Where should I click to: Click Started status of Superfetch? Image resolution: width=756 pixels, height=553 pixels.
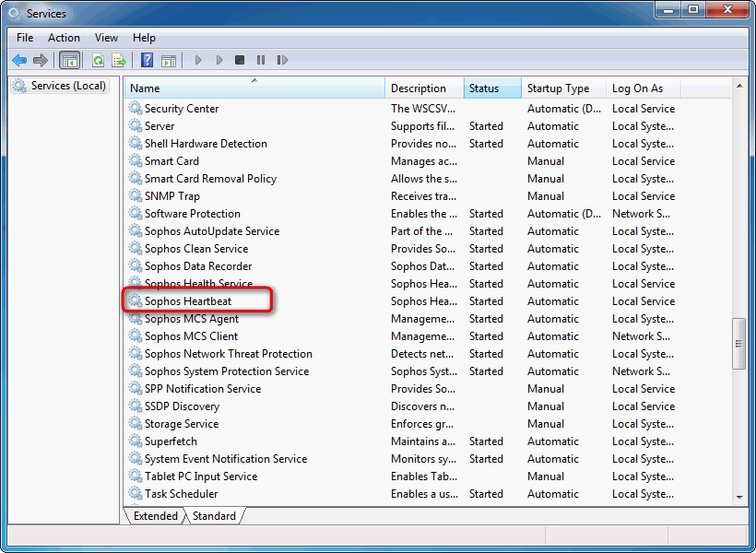486,441
